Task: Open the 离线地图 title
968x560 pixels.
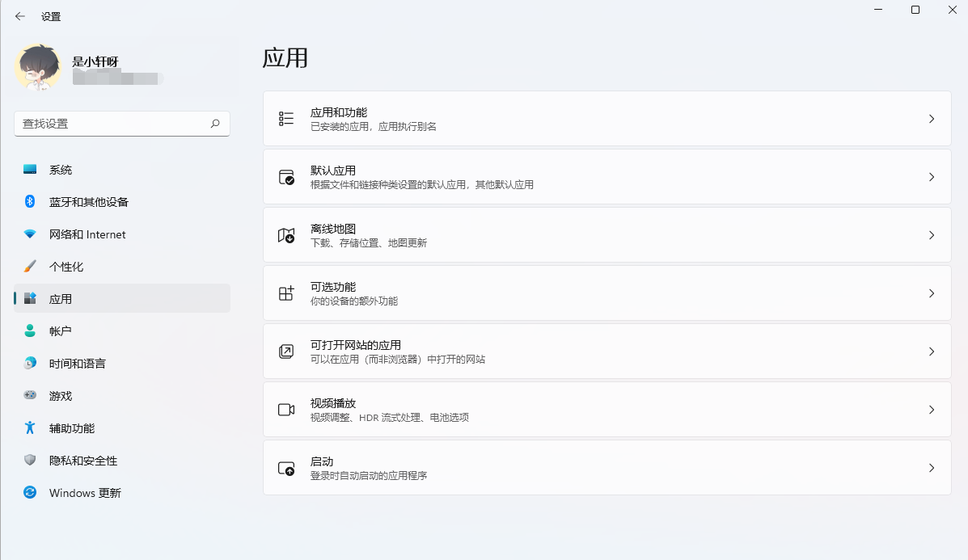Action: 332,229
